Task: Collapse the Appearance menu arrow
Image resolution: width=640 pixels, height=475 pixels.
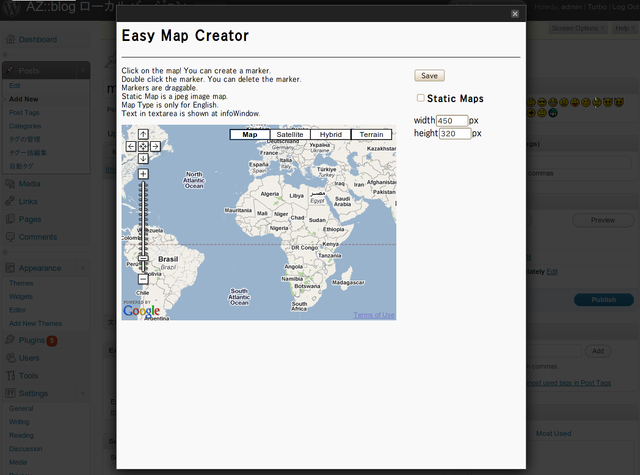Action: tap(83, 268)
